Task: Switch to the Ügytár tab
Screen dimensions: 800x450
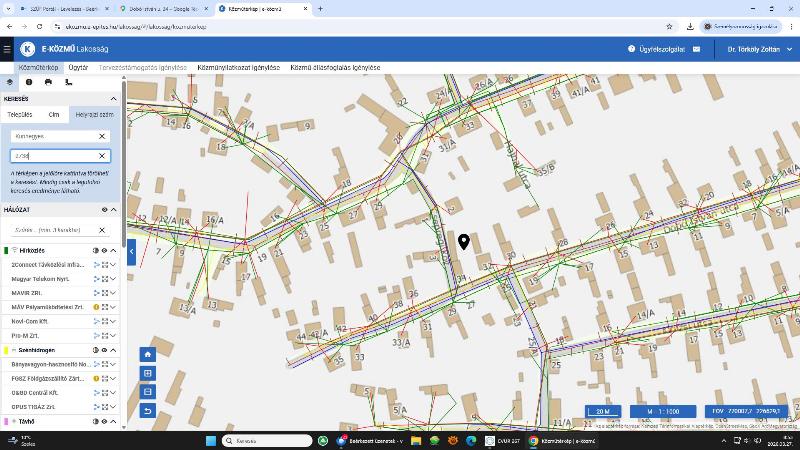Action: point(78,67)
